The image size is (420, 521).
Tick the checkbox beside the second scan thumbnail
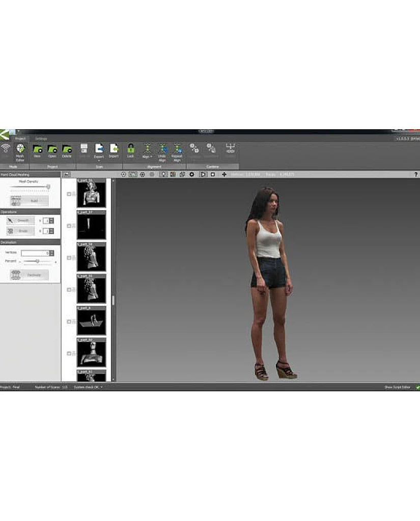(69, 225)
